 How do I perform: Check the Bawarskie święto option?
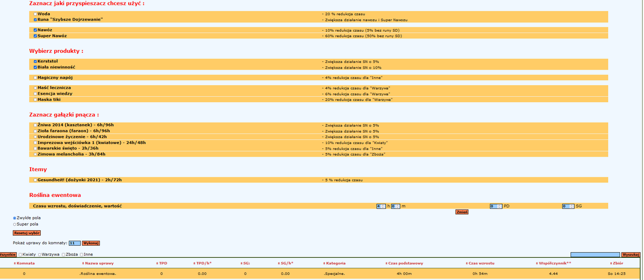click(x=35, y=149)
